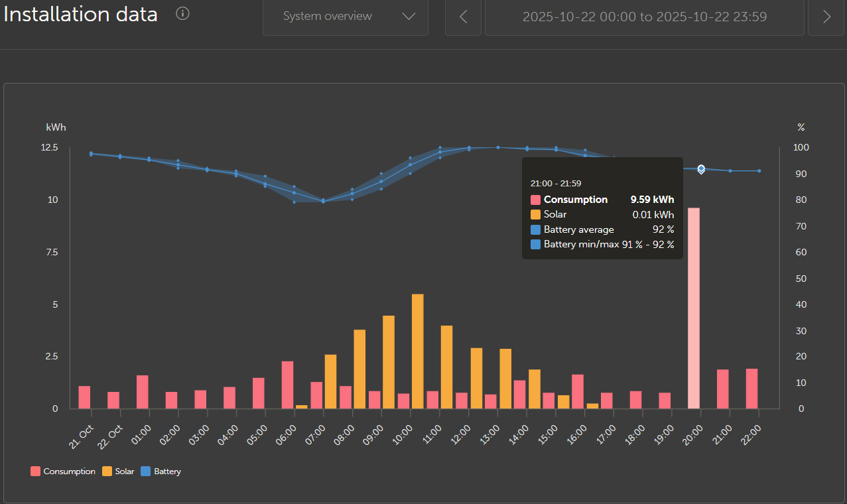This screenshot has height=504, width=847.
Task: Click the 06:00 consumption bar
Action: pyautogui.click(x=287, y=385)
